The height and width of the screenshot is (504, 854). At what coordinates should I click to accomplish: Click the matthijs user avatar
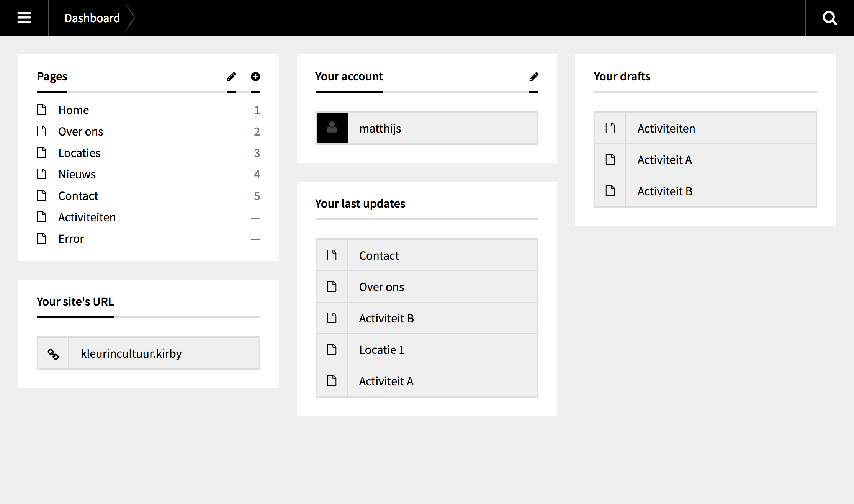pyautogui.click(x=332, y=128)
